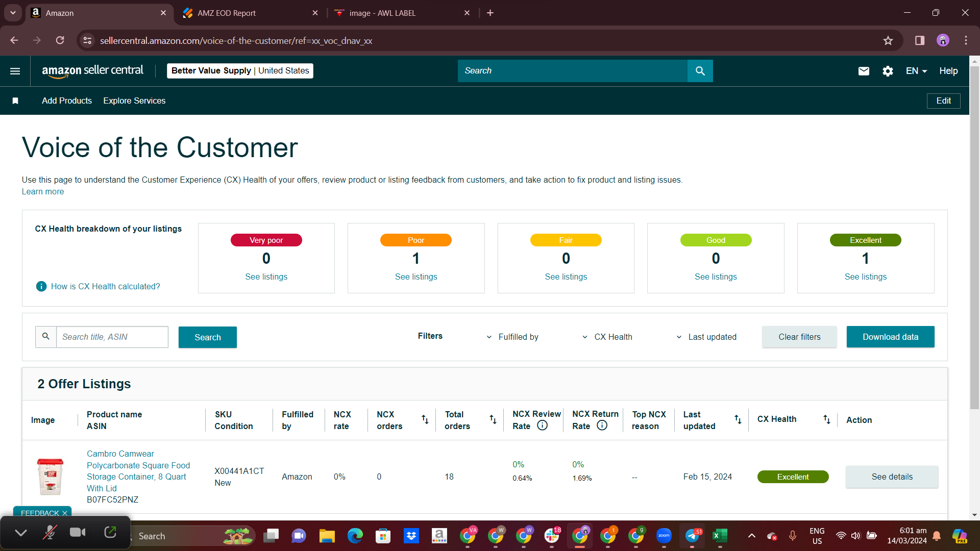Close the AMZ EOD Report tab
980x551 pixels.
click(315, 13)
